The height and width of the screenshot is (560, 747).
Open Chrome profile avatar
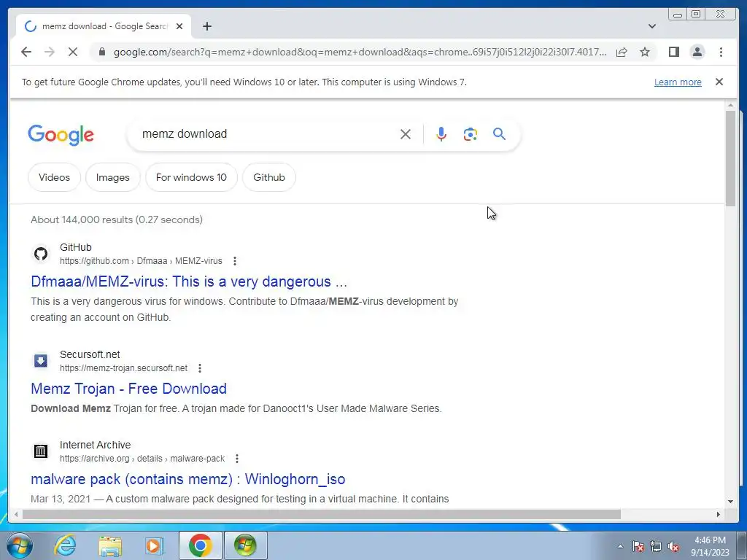[697, 52]
